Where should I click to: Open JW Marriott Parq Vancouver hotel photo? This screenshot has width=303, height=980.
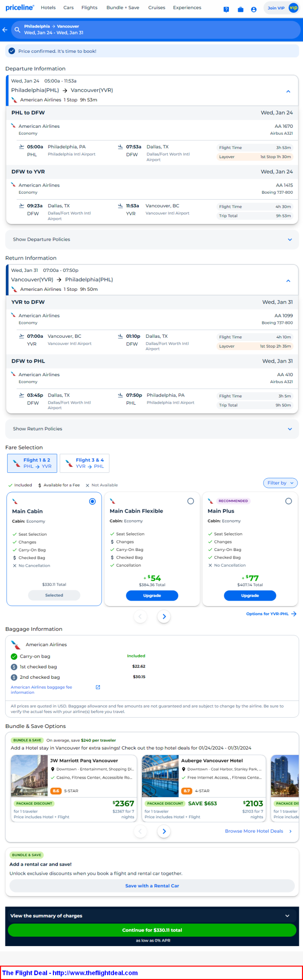tap(29, 775)
